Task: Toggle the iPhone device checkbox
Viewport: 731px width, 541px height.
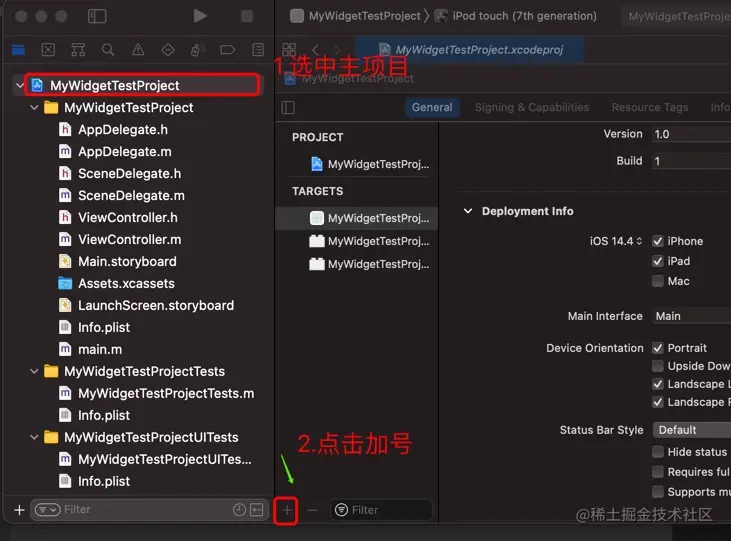Action: click(657, 241)
